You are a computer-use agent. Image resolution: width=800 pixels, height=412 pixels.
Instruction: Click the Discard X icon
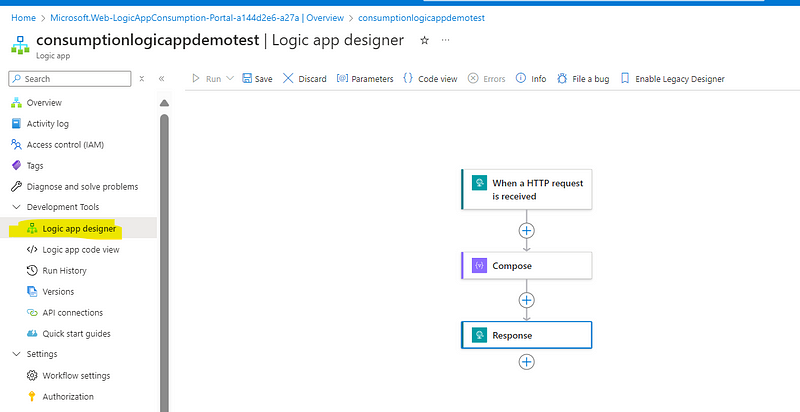(x=288, y=79)
